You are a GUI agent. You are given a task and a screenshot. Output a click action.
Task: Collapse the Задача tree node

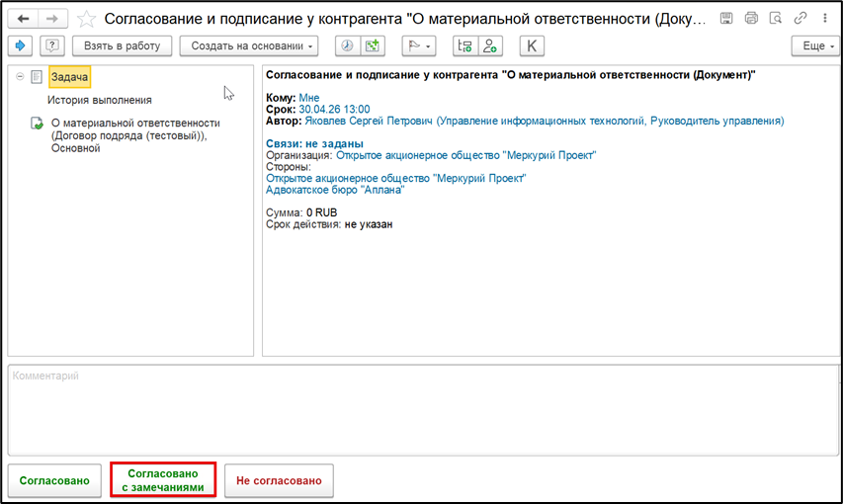20,77
